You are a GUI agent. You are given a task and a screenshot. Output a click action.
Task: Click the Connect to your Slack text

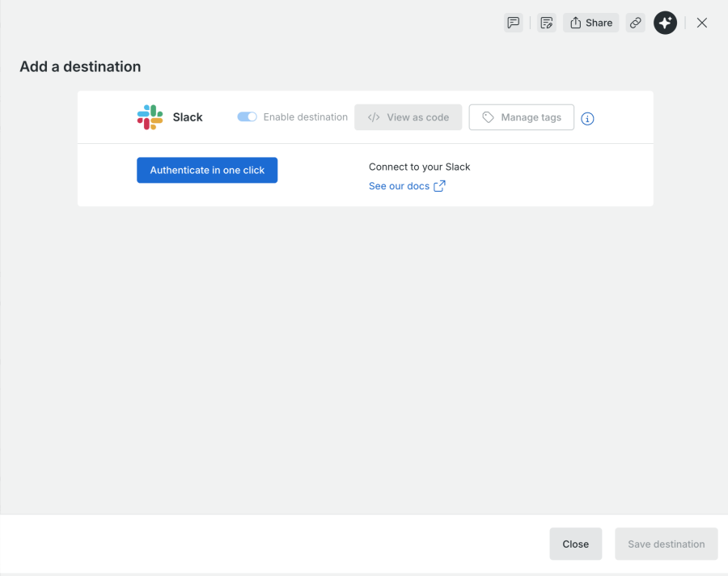coord(419,167)
